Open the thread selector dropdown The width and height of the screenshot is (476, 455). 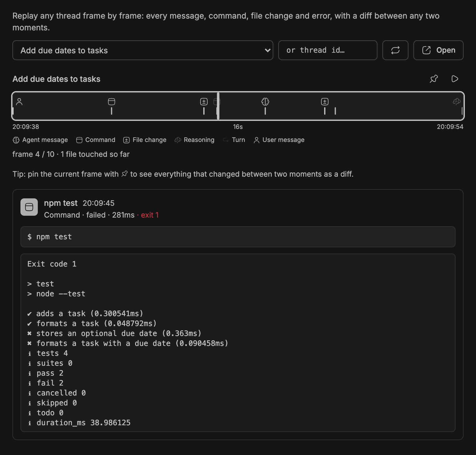coord(143,50)
